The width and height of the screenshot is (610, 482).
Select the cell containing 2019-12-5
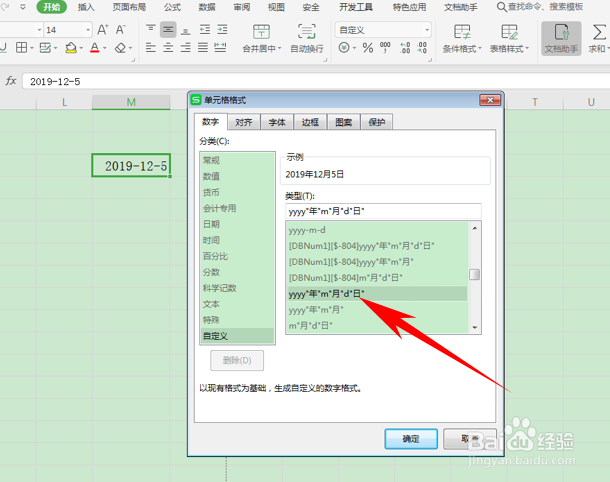click(x=131, y=165)
